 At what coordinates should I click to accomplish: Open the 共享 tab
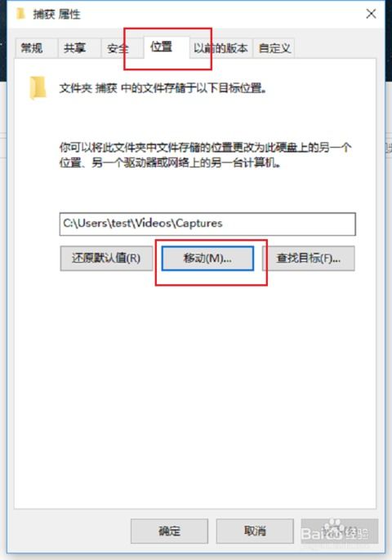click(74, 48)
